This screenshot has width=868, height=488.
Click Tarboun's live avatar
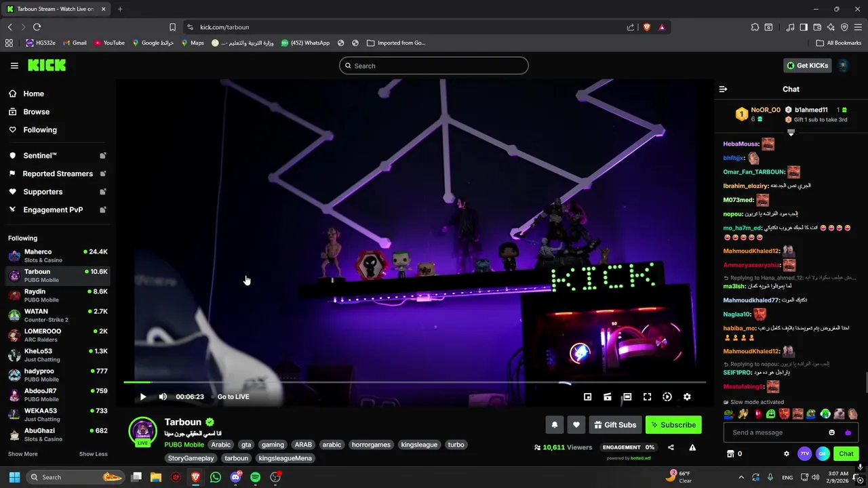coord(143,432)
